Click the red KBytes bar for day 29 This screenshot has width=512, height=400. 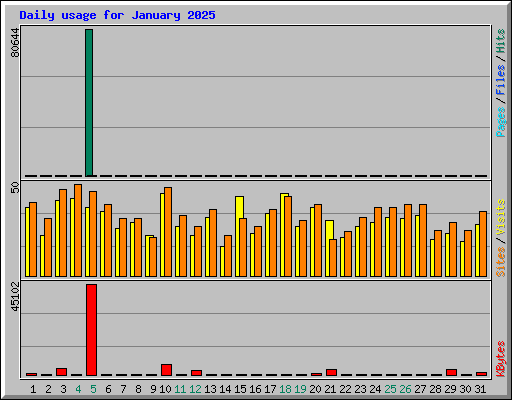(x=451, y=372)
